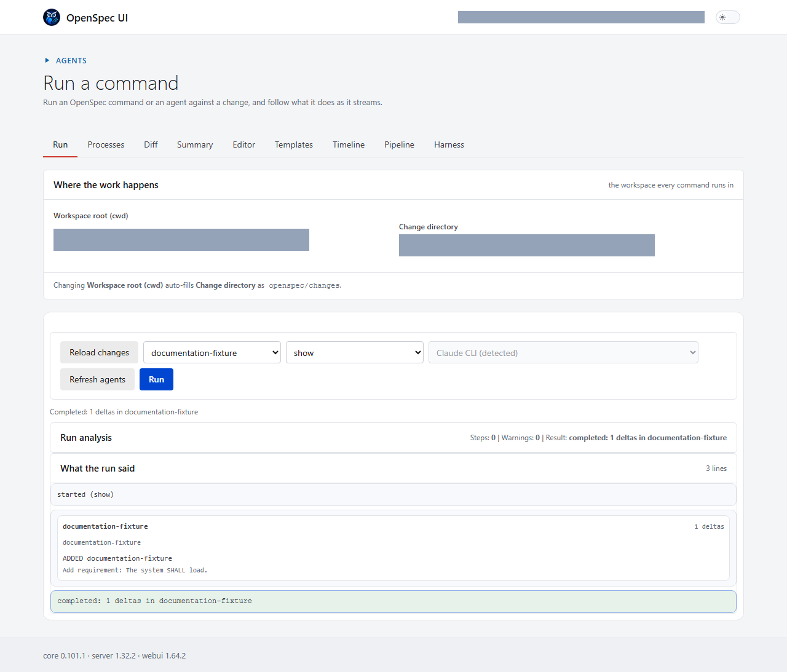This screenshot has height=672, width=787.
Task: Click the OpenSpec UI owl logo
Action: coord(52,17)
